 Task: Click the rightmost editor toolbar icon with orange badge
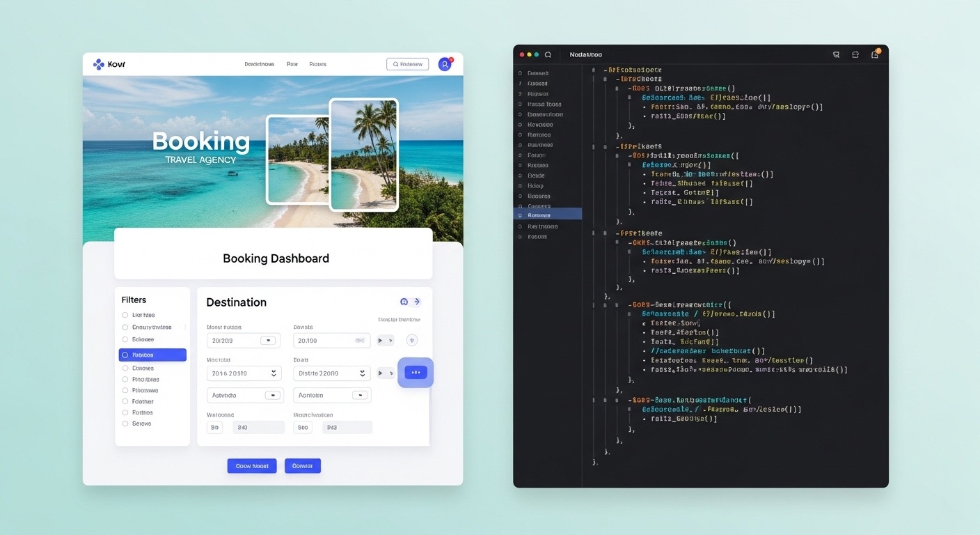coord(875,54)
